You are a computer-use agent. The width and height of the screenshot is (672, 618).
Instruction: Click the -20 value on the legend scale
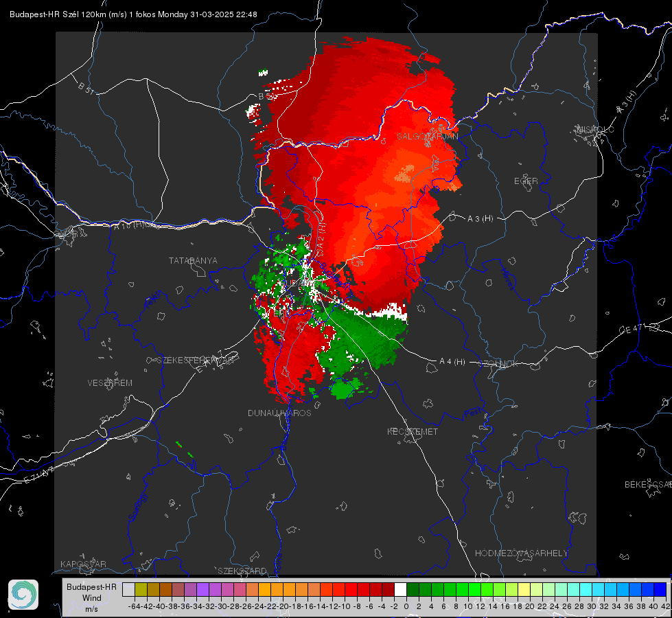[x=283, y=606]
